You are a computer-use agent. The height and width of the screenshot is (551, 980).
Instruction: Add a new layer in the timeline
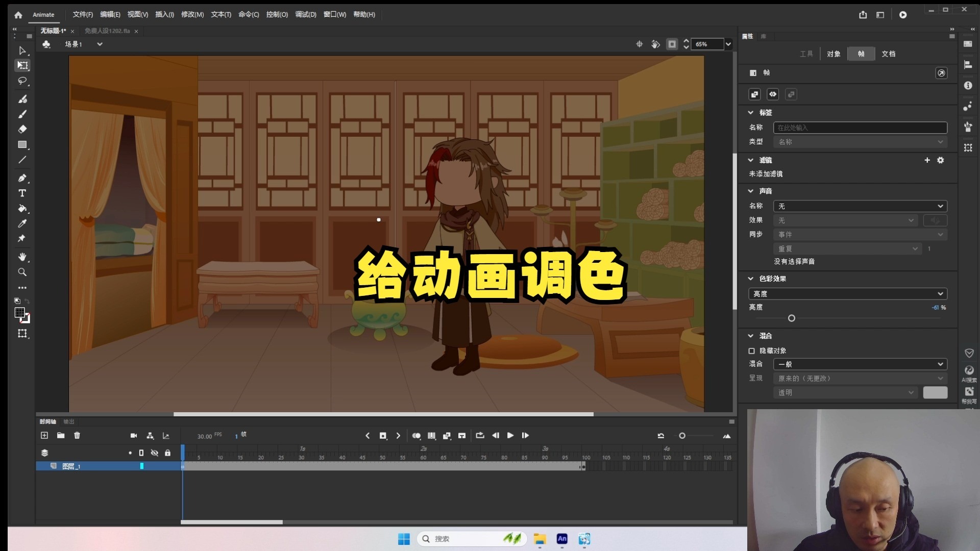tap(44, 436)
